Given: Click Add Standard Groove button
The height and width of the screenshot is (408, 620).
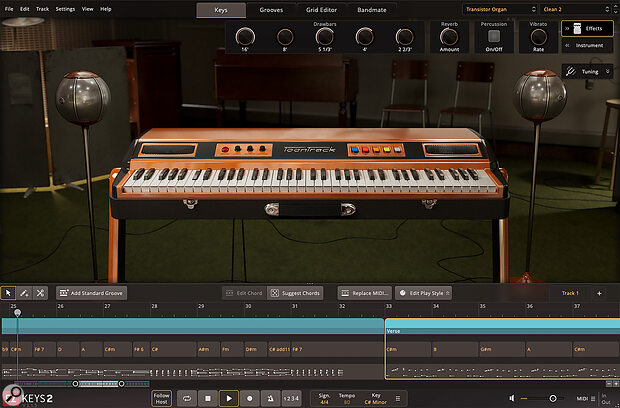Looking at the screenshot, I should click(x=91, y=293).
